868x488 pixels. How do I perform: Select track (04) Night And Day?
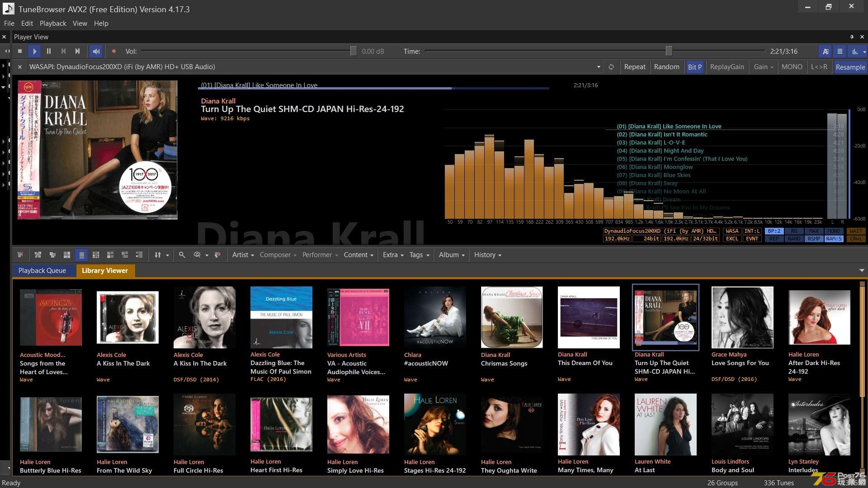pyautogui.click(x=660, y=151)
